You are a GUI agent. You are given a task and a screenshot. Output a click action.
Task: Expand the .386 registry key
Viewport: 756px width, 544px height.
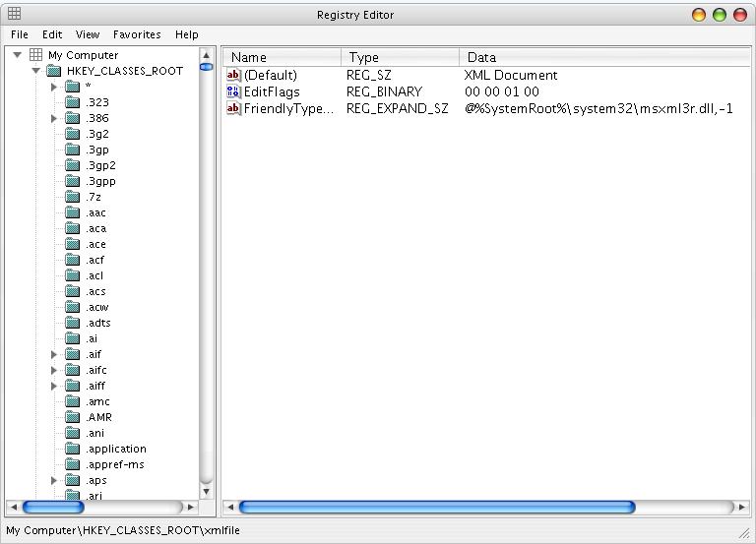pos(54,118)
